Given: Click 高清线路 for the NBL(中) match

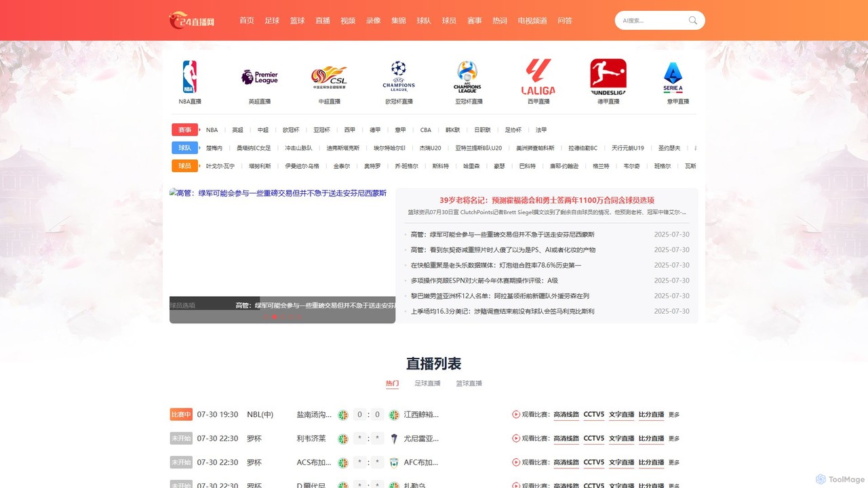Looking at the screenshot, I should 566,415.
